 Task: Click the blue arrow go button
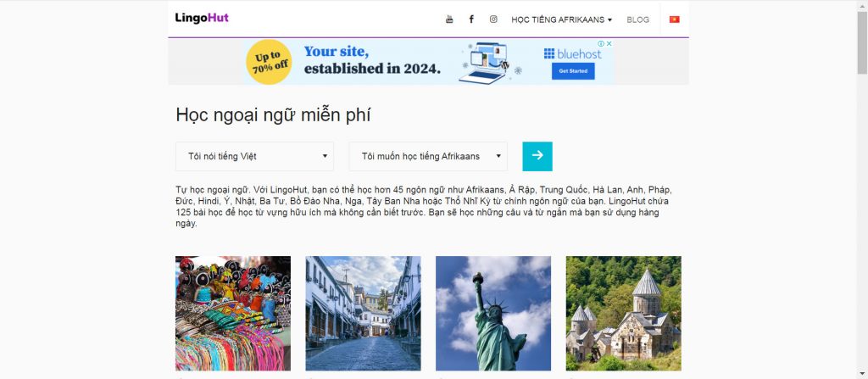coord(537,156)
